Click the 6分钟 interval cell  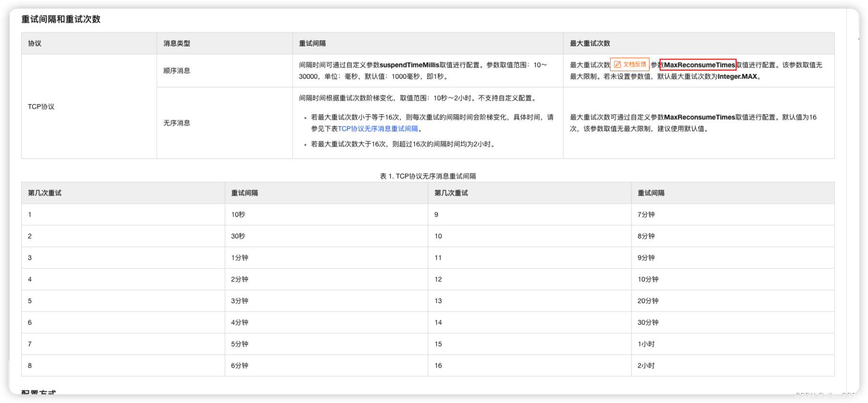pyautogui.click(x=326, y=366)
